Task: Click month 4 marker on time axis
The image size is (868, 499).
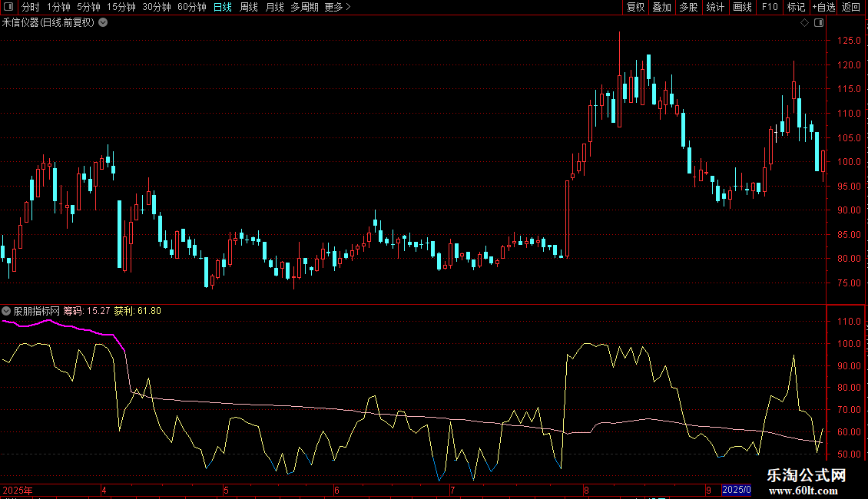Action: [x=104, y=490]
